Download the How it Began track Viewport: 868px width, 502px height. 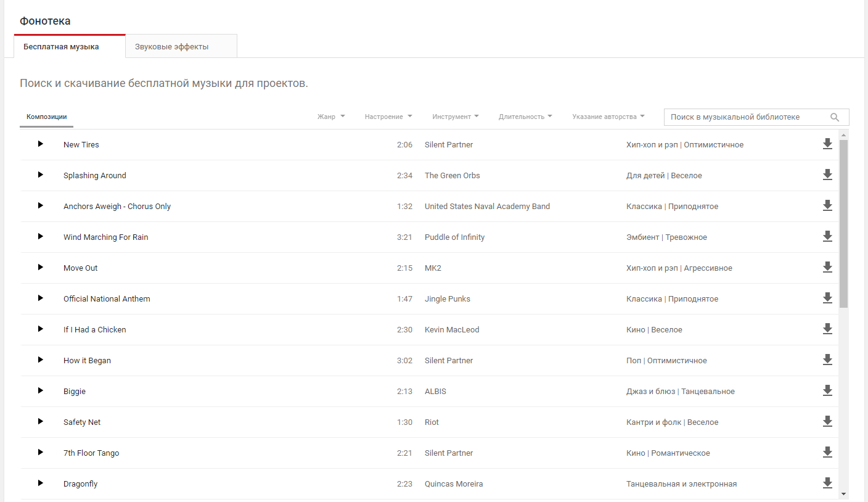coord(827,360)
